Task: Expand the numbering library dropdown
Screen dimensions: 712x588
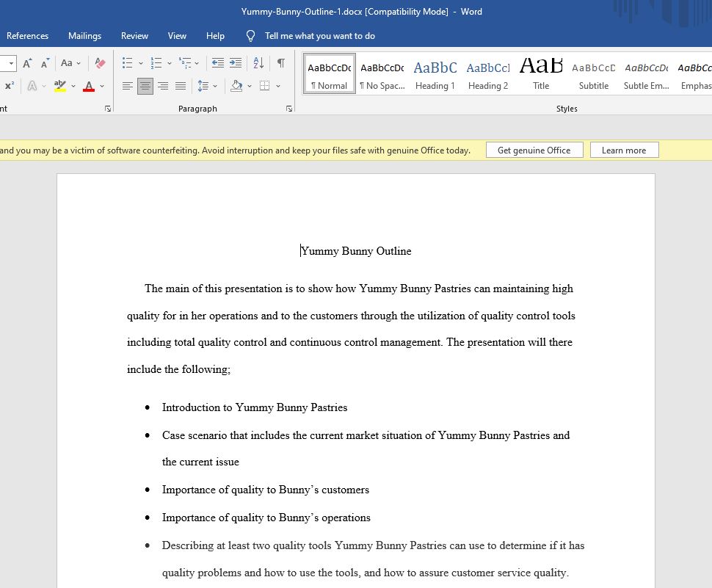Action: tap(169, 64)
